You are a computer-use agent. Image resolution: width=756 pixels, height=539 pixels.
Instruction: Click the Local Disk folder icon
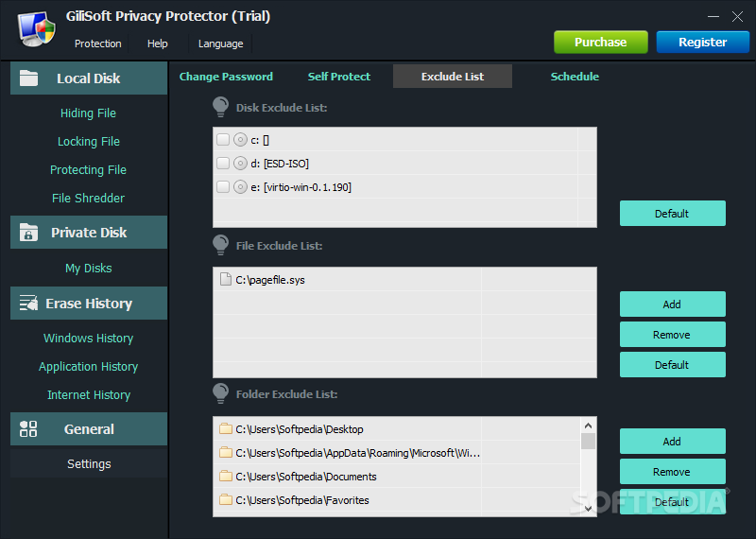click(28, 78)
